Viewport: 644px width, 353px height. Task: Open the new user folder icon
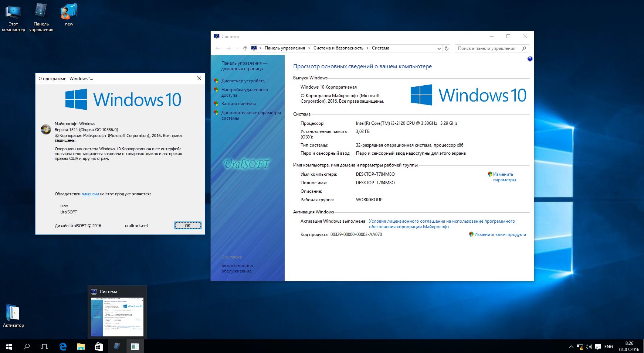[69, 15]
